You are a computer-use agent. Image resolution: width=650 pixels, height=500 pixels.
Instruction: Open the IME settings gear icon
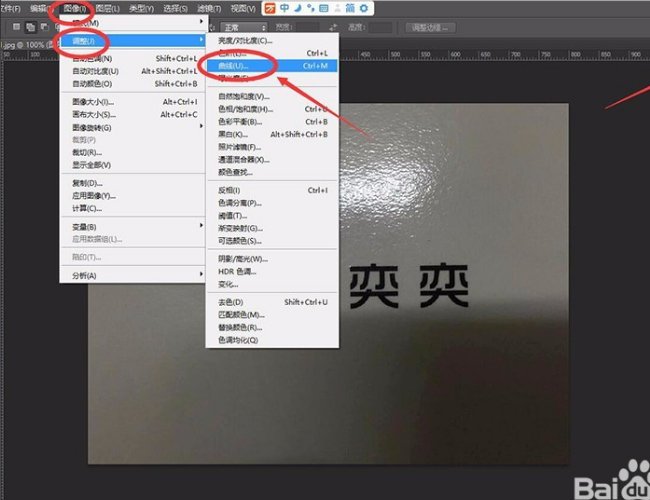tap(364, 8)
